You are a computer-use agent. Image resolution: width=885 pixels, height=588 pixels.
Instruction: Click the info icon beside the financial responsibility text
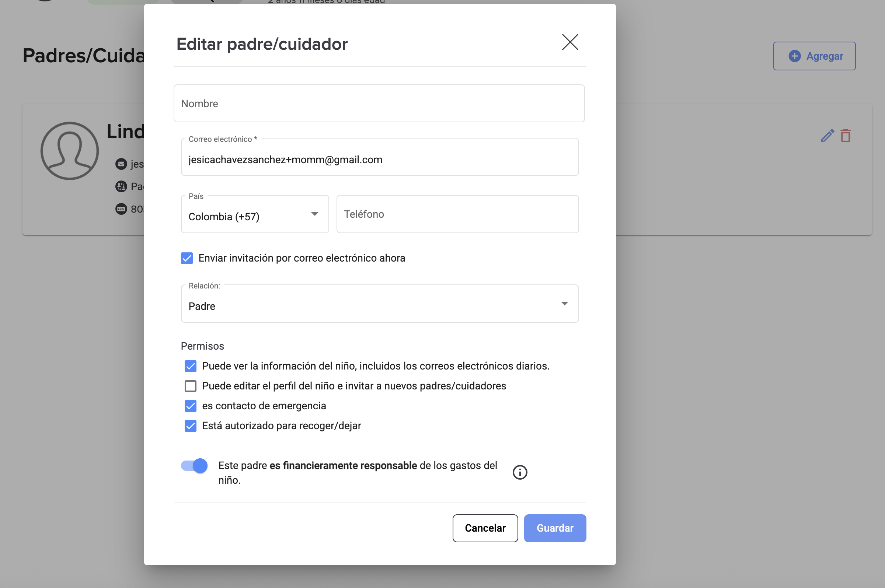[x=520, y=472]
